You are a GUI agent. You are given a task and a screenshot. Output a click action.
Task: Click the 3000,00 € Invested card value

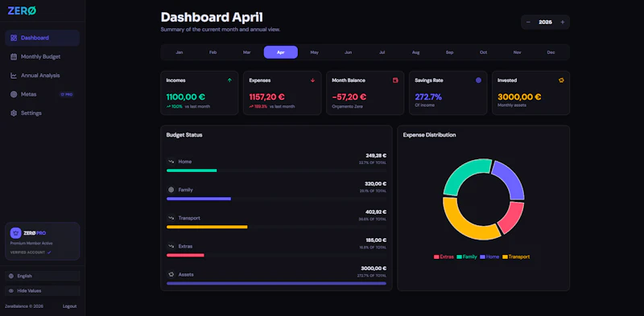pos(519,97)
